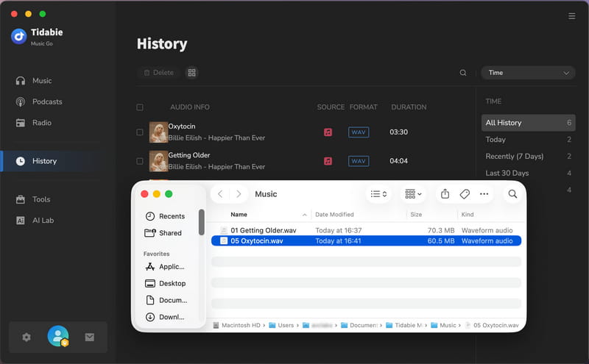Viewport: 589px width, 364px height.
Task: Click Music folder in the Finder path bar
Action: pyautogui.click(x=444, y=325)
